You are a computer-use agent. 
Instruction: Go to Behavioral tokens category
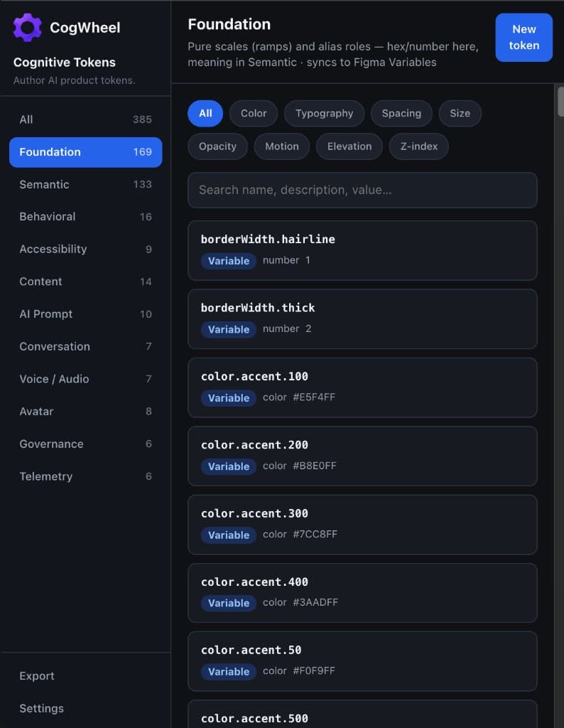[86, 217]
